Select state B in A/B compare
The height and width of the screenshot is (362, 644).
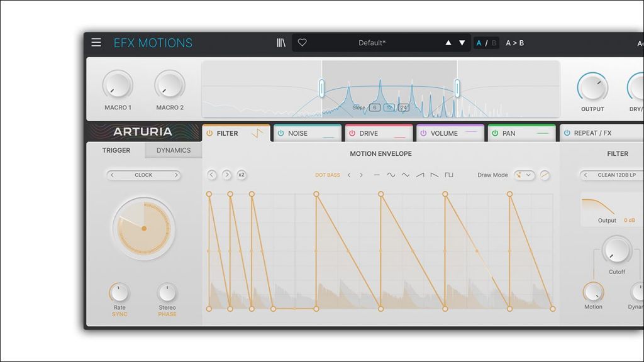pyautogui.click(x=494, y=43)
